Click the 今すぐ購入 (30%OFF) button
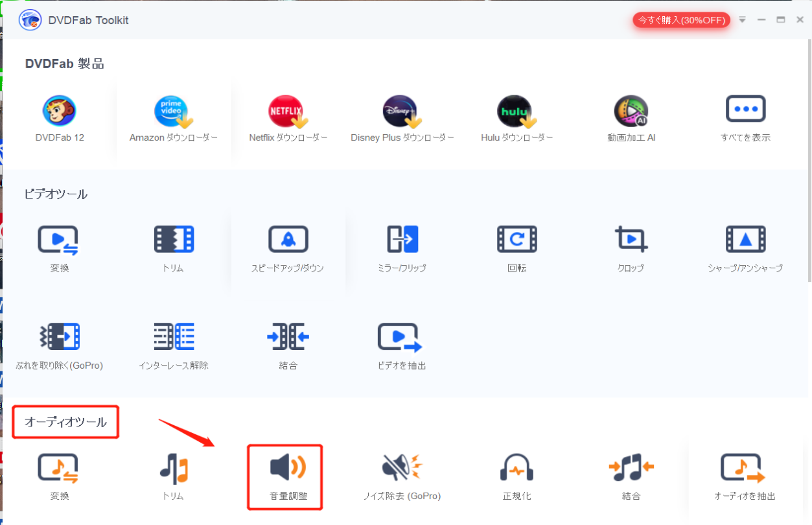 pos(681,20)
